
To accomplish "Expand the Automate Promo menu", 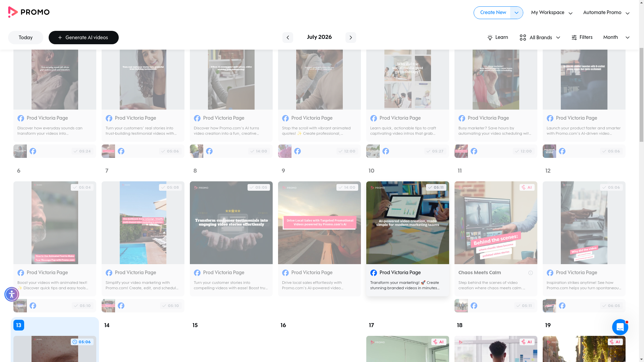I will pyautogui.click(x=606, y=13).
